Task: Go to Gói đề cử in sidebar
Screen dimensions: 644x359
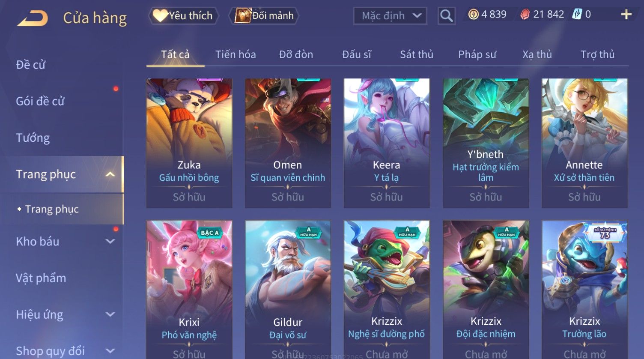Action: tap(40, 101)
